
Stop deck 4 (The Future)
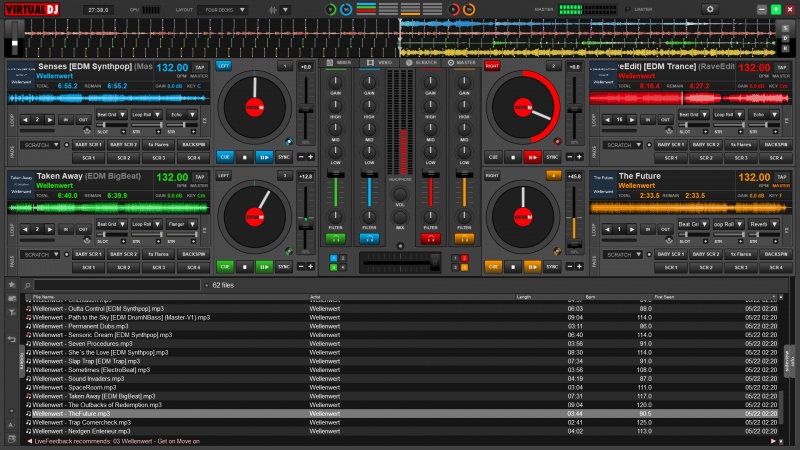[513, 266]
